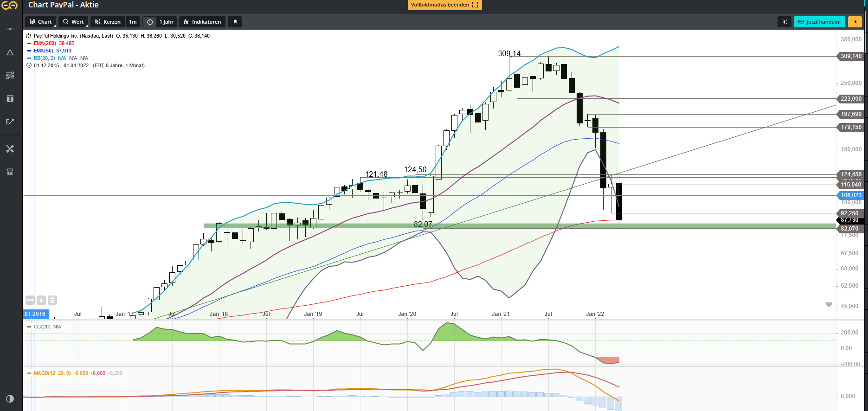Click the 92,250 price level tag
Viewport: 868px width, 411px height.
[849, 213]
